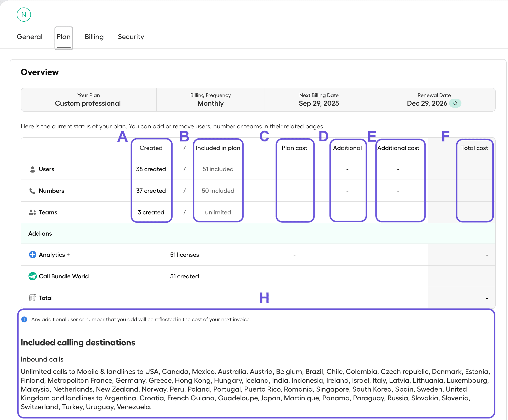508x420 pixels.
Task: Click the 38 created users count
Action: 151,169
